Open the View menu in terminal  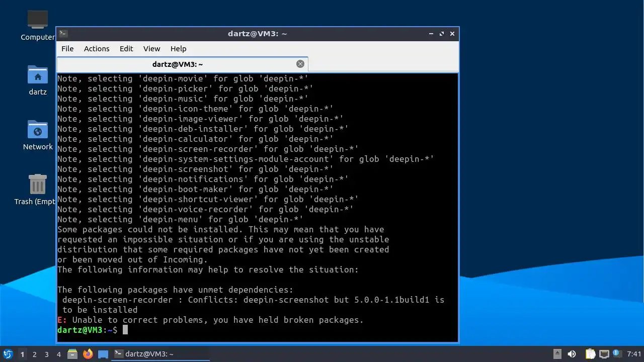pos(151,49)
